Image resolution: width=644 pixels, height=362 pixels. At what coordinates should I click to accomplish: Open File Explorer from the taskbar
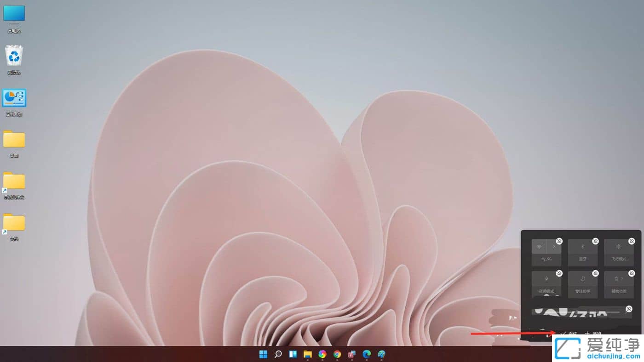tap(308, 354)
